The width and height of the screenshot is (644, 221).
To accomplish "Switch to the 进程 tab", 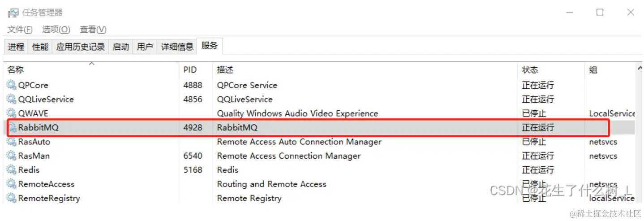I will pos(16,47).
